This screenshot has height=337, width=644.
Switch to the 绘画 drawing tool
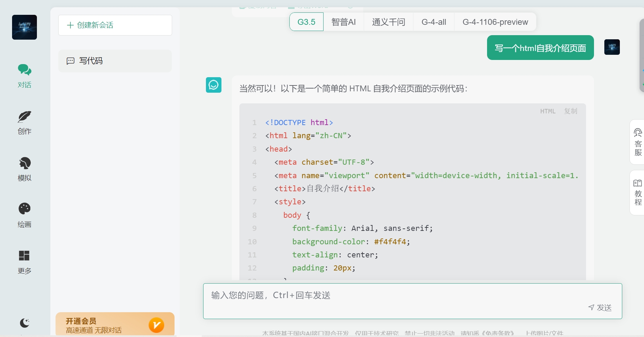click(24, 214)
